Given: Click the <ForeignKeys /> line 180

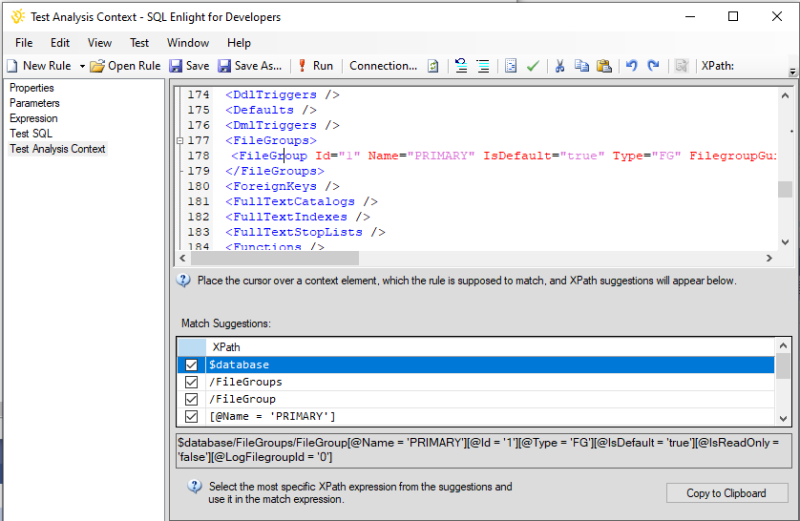Looking at the screenshot, I should pos(282,186).
